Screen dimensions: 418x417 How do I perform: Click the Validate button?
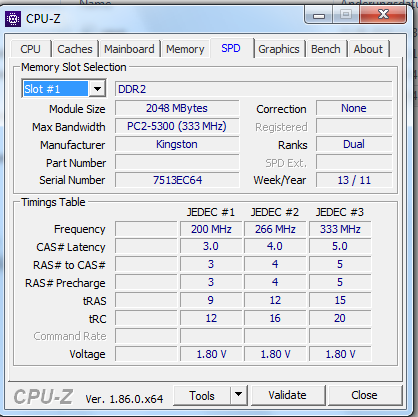pyautogui.click(x=288, y=395)
